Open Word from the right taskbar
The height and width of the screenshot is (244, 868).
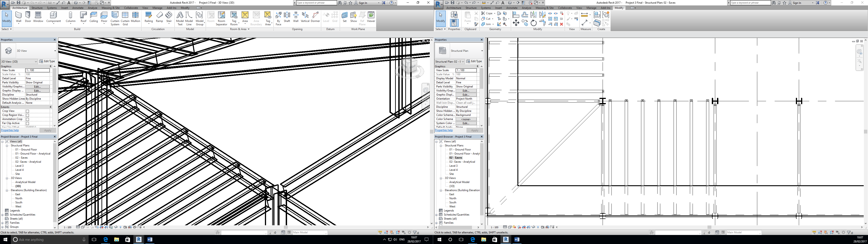click(517, 240)
